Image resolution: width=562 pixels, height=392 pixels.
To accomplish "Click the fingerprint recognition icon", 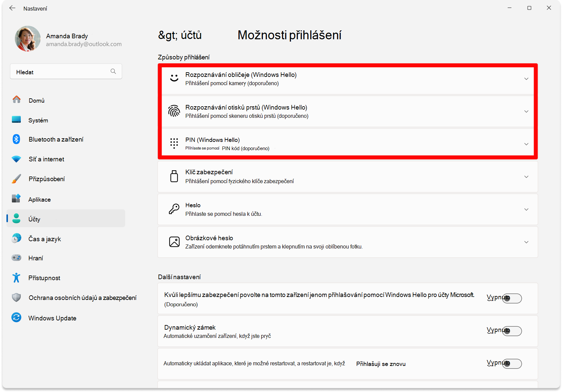I will (174, 111).
